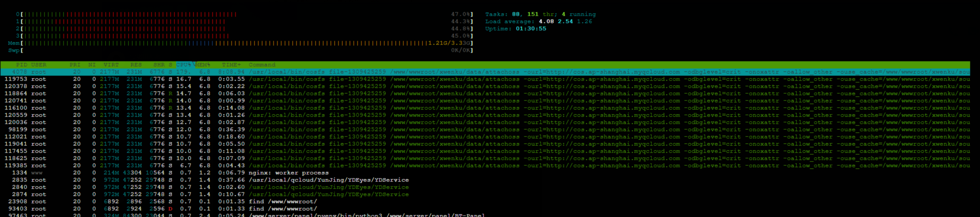The width and height of the screenshot is (980, 217).
Task: Sort by the SHR column header
Action: click(159, 65)
